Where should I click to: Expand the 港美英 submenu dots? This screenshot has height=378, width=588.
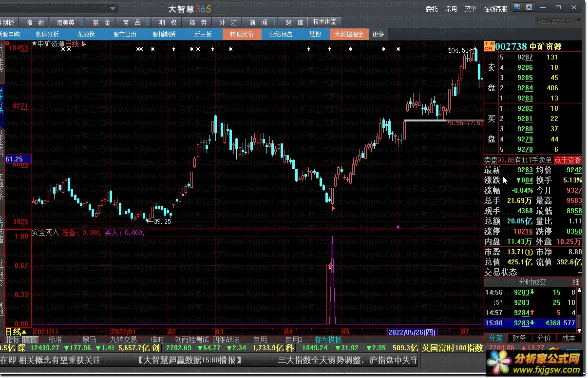(81, 22)
